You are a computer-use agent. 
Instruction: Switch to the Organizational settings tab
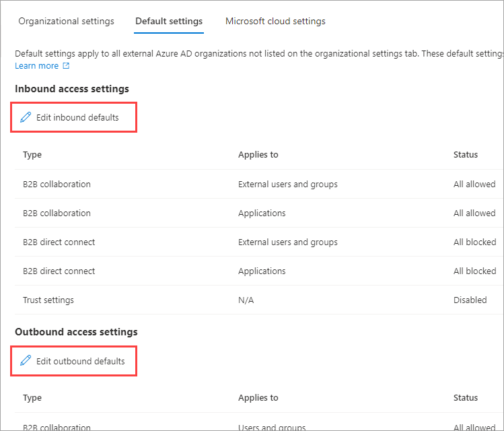point(66,22)
